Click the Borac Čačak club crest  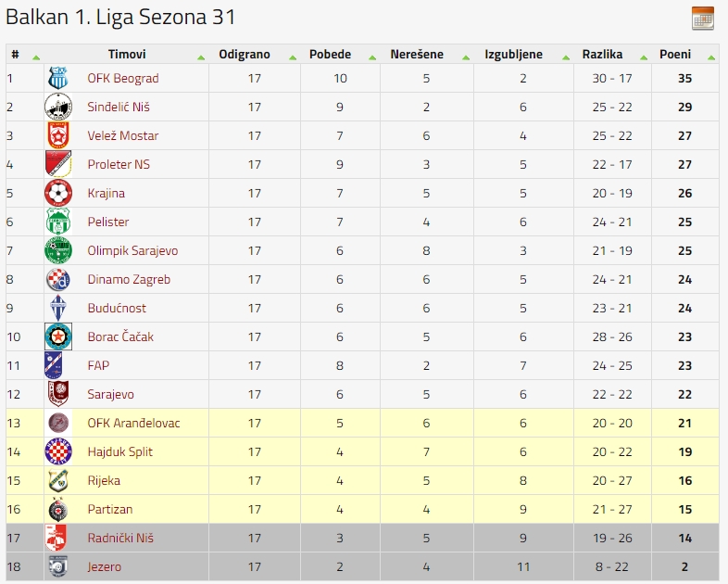[x=58, y=336]
